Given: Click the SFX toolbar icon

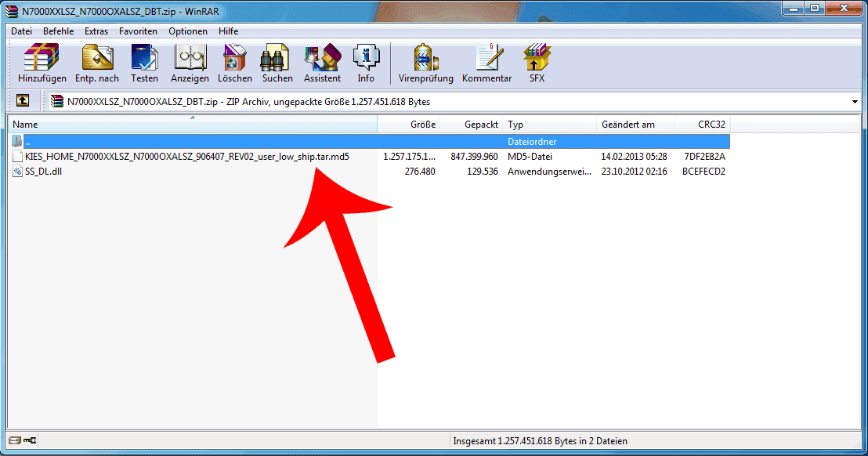Looking at the screenshot, I should click(x=537, y=57).
